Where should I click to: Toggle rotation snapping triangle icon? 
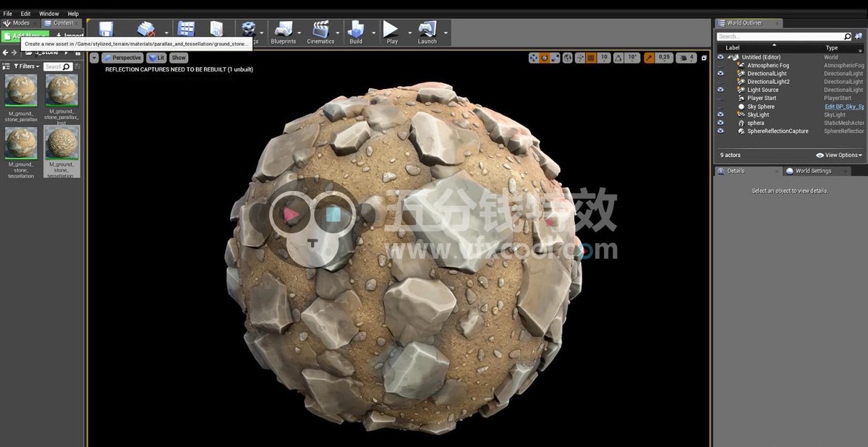tap(619, 58)
